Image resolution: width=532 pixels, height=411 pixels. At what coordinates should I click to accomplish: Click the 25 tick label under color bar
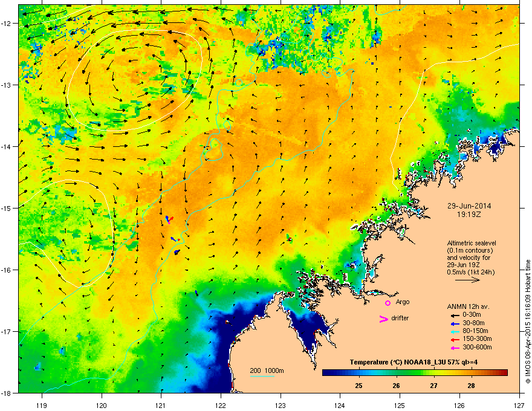click(358, 386)
